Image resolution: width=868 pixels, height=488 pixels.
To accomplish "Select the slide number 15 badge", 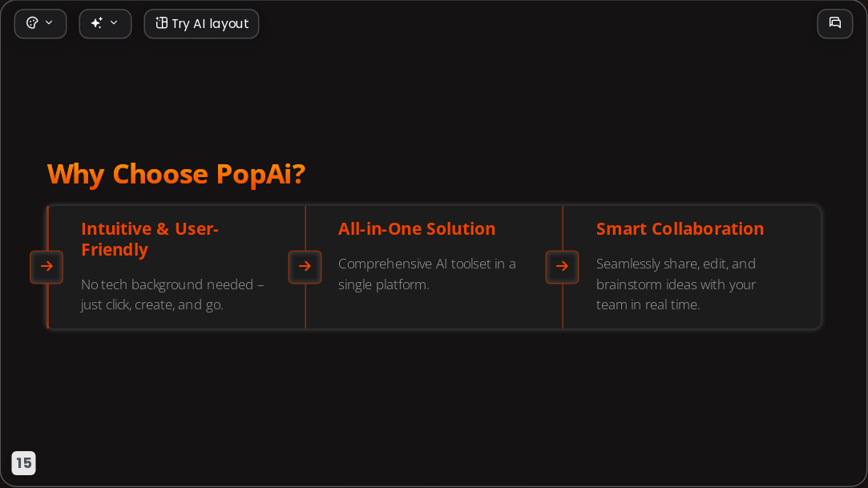I will 24,463.
